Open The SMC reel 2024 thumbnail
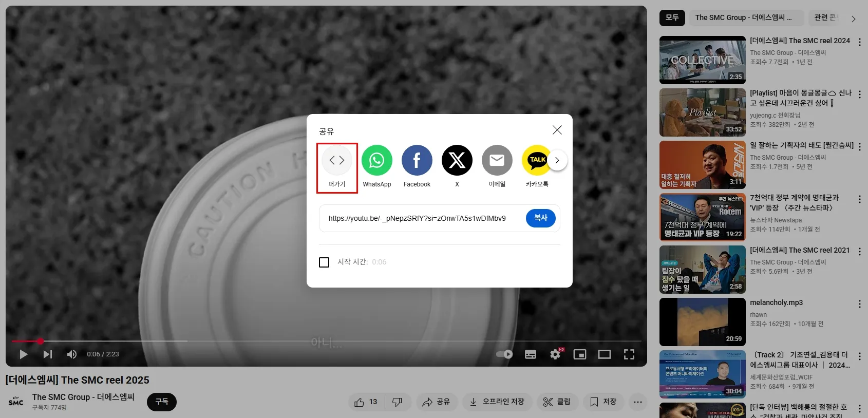Image resolution: width=868 pixels, height=418 pixels. (x=703, y=60)
